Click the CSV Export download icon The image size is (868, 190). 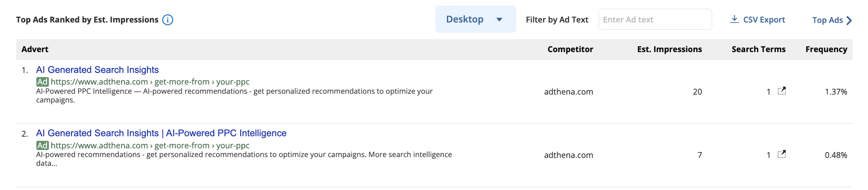[734, 19]
